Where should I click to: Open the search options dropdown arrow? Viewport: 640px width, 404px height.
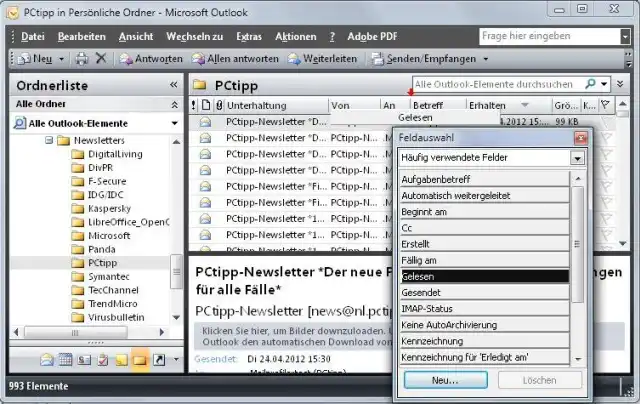click(604, 84)
